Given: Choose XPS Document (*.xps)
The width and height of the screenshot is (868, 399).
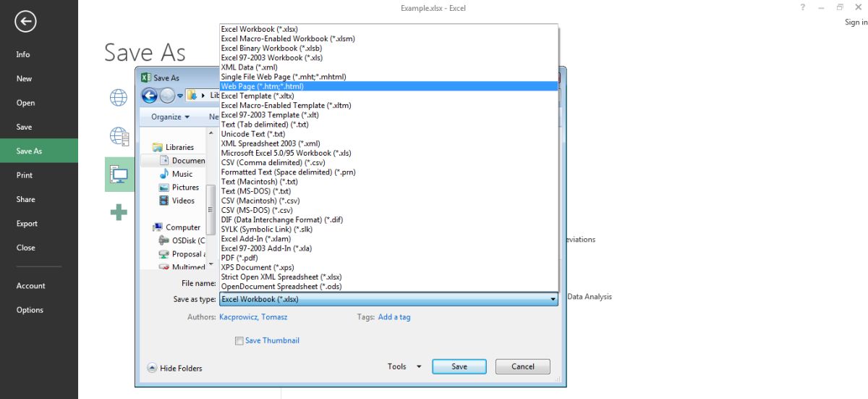Looking at the screenshot, I should tap(388, 267).
